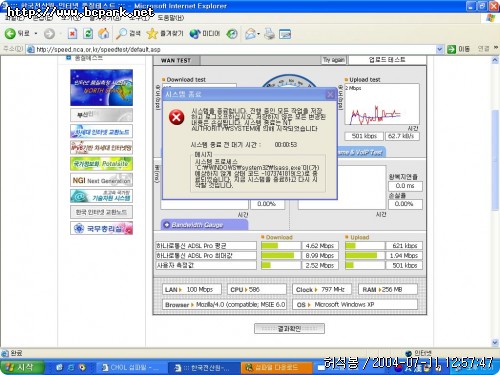Click the North Star globe banner
Screen dimensions: 500x375
[x=101, y=87]
